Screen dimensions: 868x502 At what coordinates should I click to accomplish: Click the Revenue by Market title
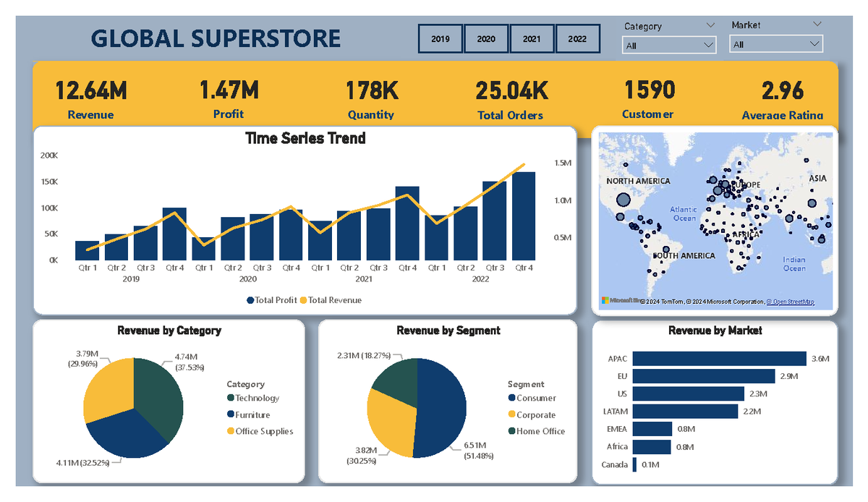pos(715,331)
